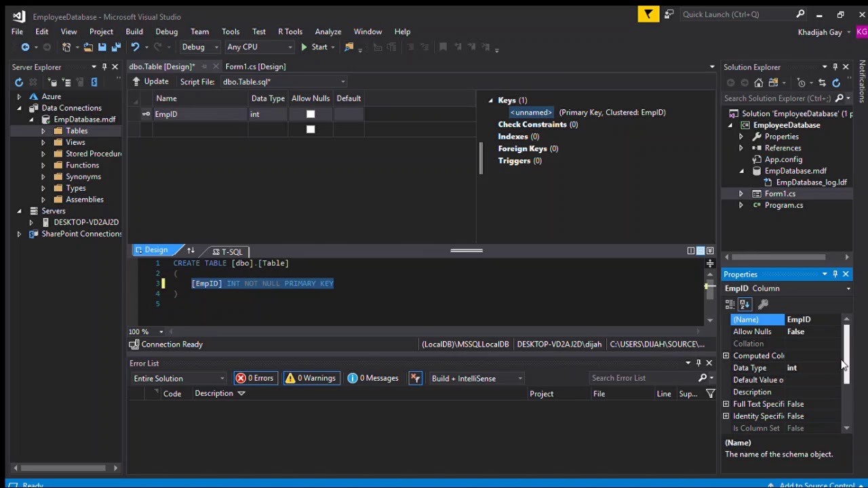The image size is (868, 488).
Task: Expand Form1.cs in Solution Explorer
Action: pyautogui.click(x=741, y=194)
